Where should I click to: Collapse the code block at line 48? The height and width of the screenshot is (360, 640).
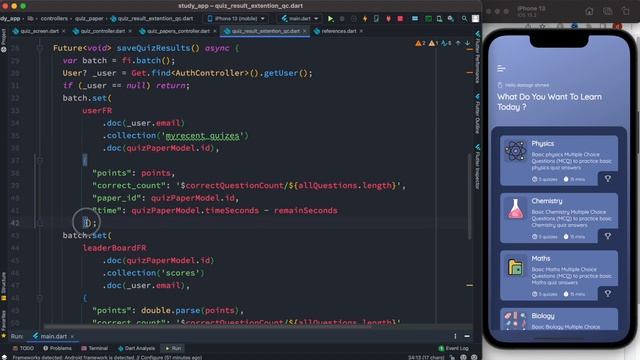tap(40, 298)
